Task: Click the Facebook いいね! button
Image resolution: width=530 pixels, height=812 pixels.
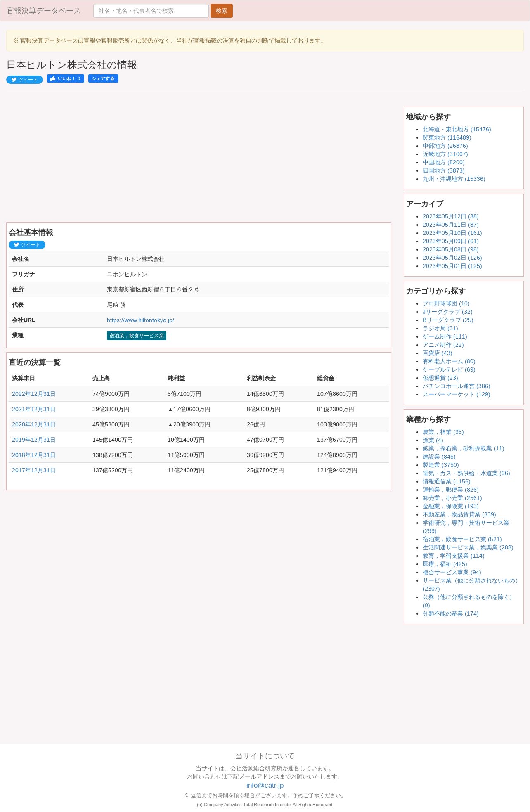Action: pos(66,78)
